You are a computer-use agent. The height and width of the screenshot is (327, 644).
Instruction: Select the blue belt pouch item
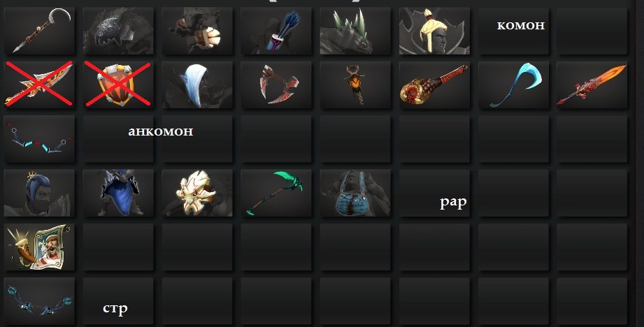tap(355, 193)
